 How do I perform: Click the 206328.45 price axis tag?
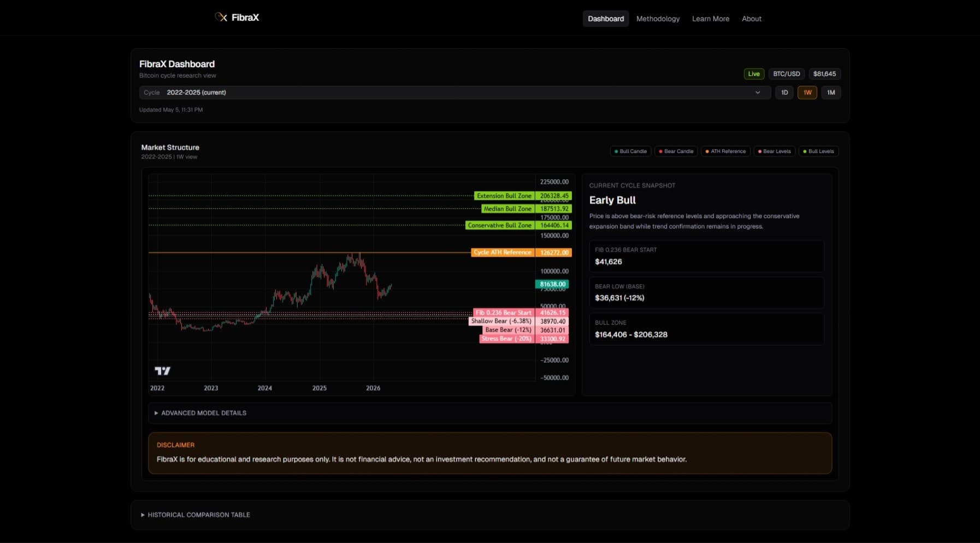[554, 196]
